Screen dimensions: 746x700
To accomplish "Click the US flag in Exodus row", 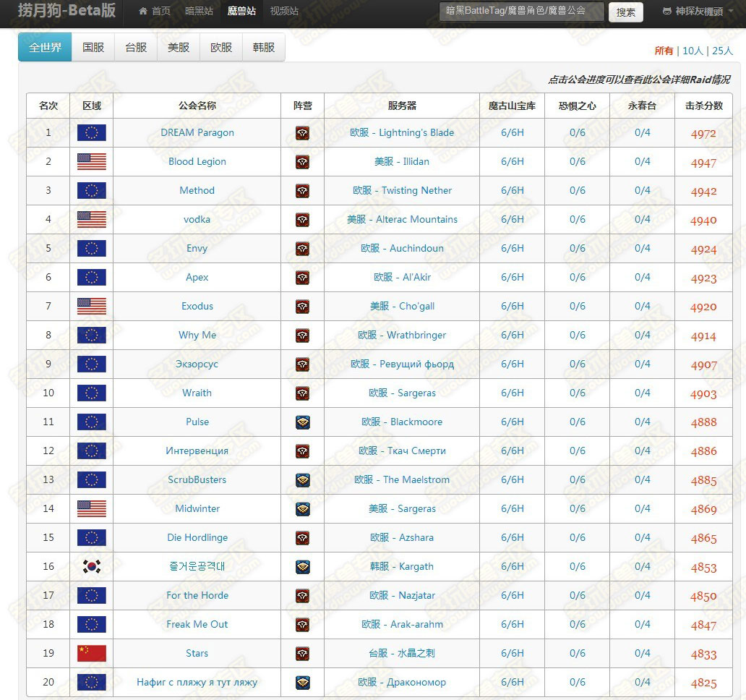I will (91, 306).
